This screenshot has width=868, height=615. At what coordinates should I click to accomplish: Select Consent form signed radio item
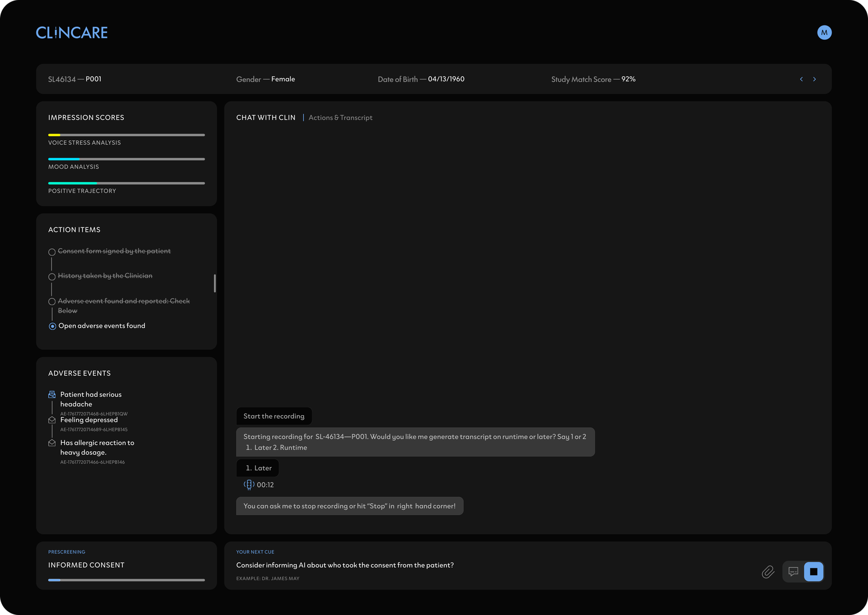52,252
